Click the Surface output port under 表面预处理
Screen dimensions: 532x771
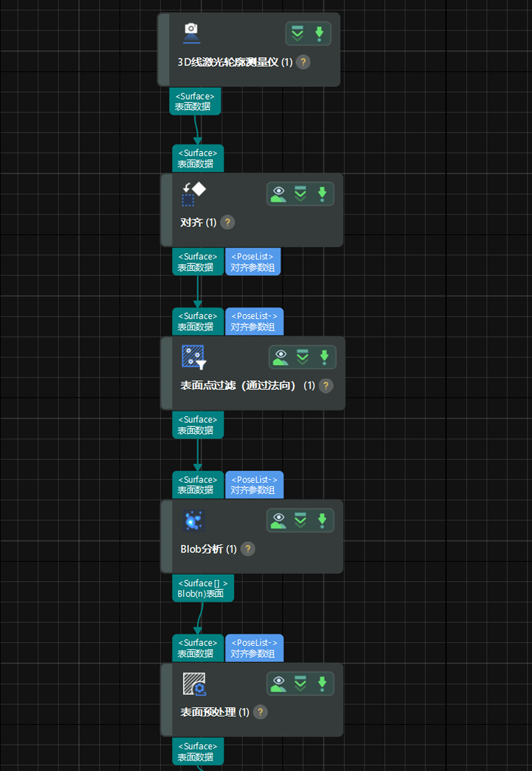(x=198, y=751)
